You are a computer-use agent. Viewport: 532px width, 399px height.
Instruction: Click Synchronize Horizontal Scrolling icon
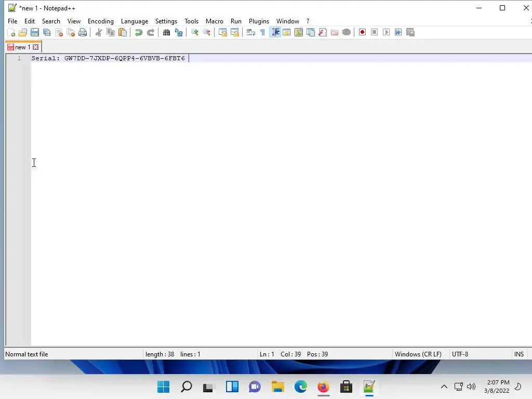pos(234,32)
